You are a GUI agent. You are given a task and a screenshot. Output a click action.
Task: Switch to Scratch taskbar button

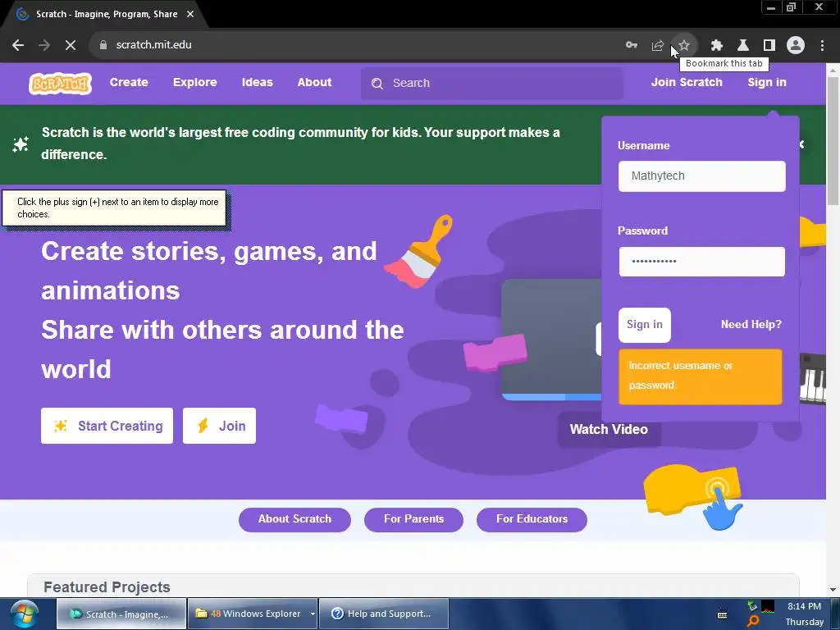[x=121, y=614]
